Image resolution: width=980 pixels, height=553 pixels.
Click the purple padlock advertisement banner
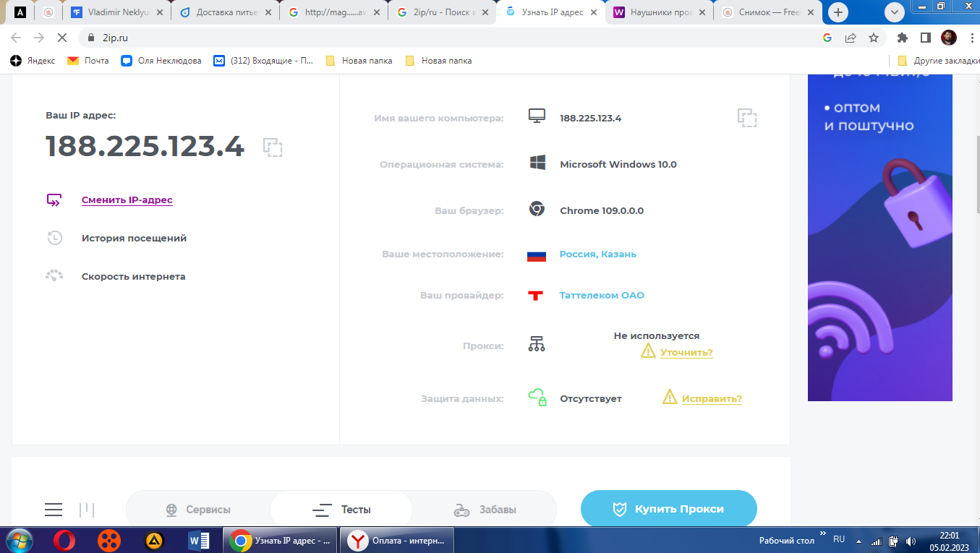point(879,238)
